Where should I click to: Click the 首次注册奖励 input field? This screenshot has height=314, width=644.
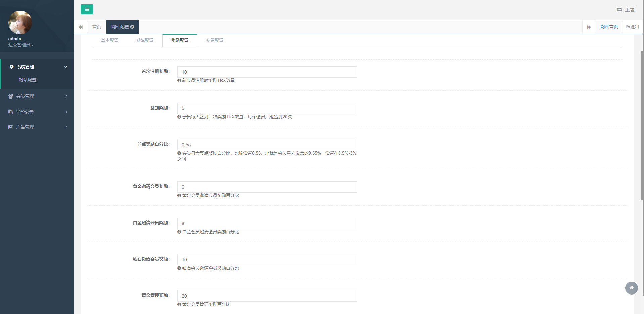click(267, 72)
